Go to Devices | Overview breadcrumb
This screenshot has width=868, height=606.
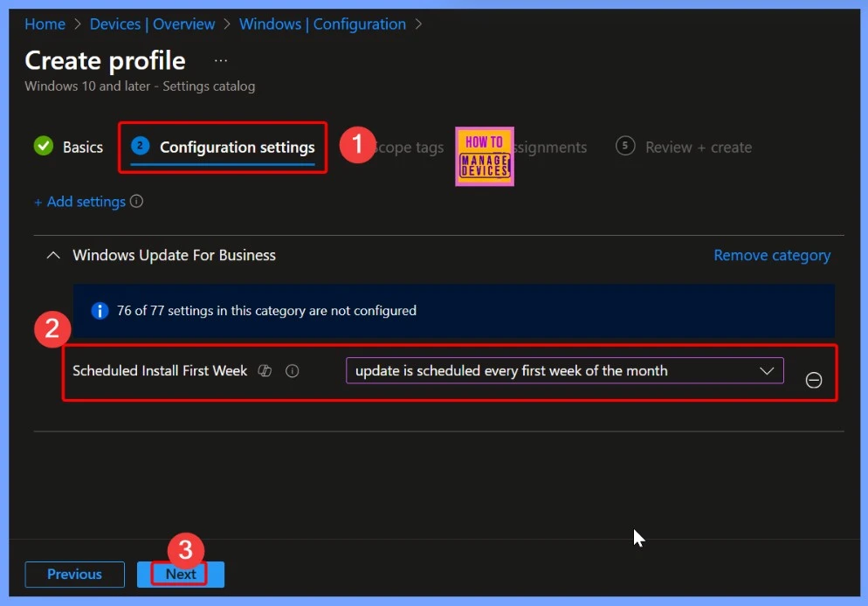click(152, 24)
